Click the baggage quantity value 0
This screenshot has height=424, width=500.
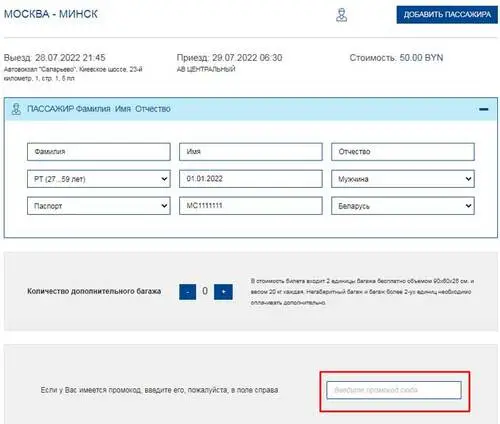coord(205,291)
